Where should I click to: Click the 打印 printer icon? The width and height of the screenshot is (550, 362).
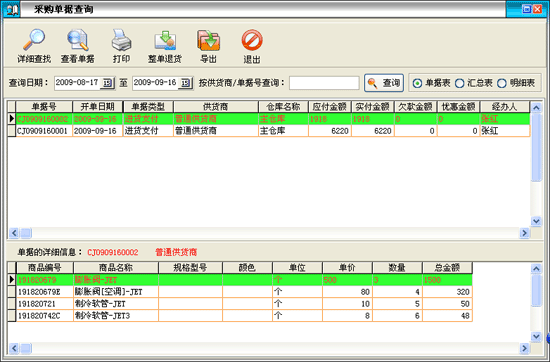pyautogui.click(x=121, y=46)
